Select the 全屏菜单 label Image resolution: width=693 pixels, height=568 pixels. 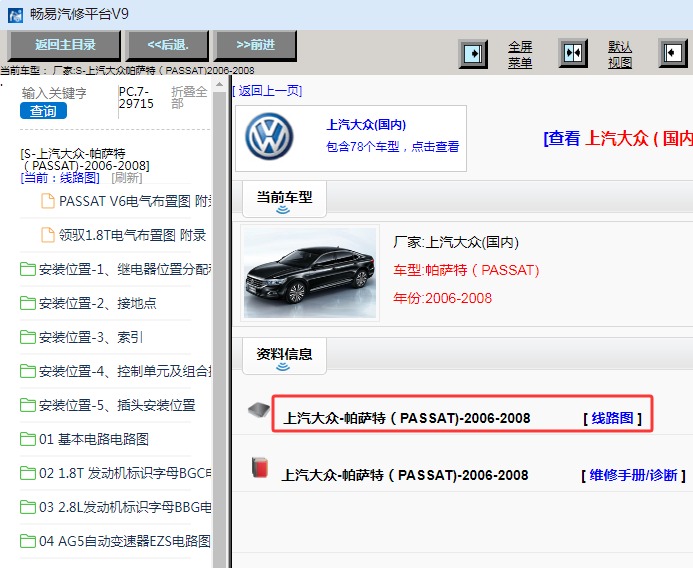(520, 54)
